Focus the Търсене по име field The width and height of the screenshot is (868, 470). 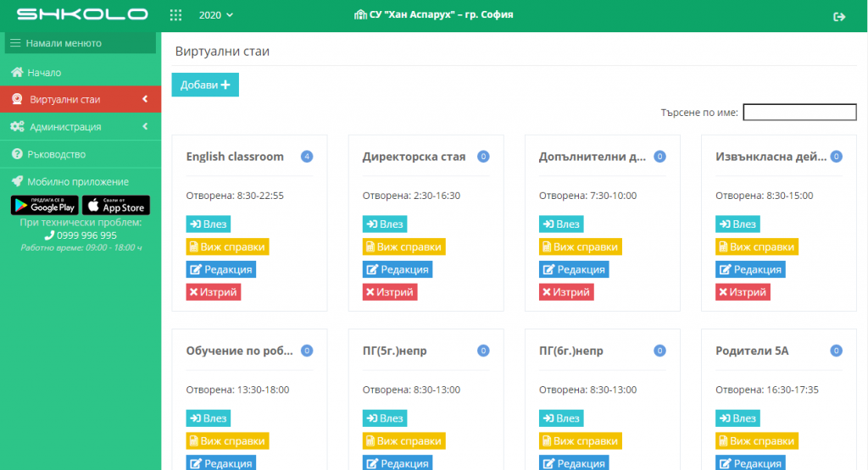click(799, 113)
